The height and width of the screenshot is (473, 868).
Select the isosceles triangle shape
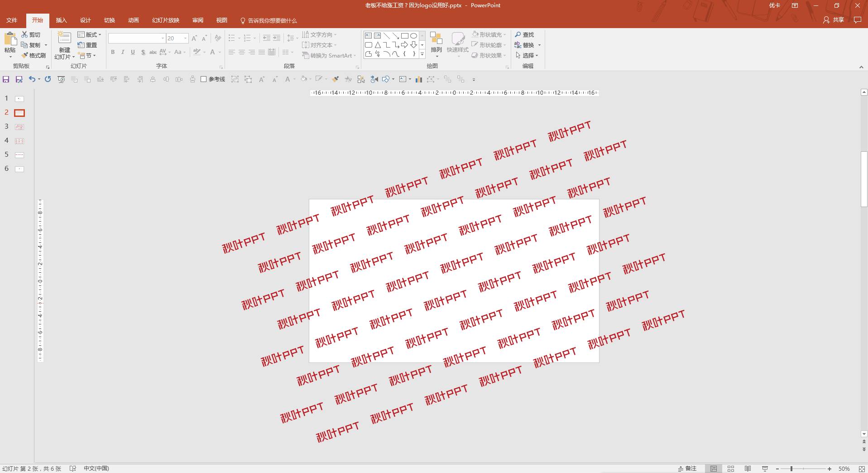(378, 45)
